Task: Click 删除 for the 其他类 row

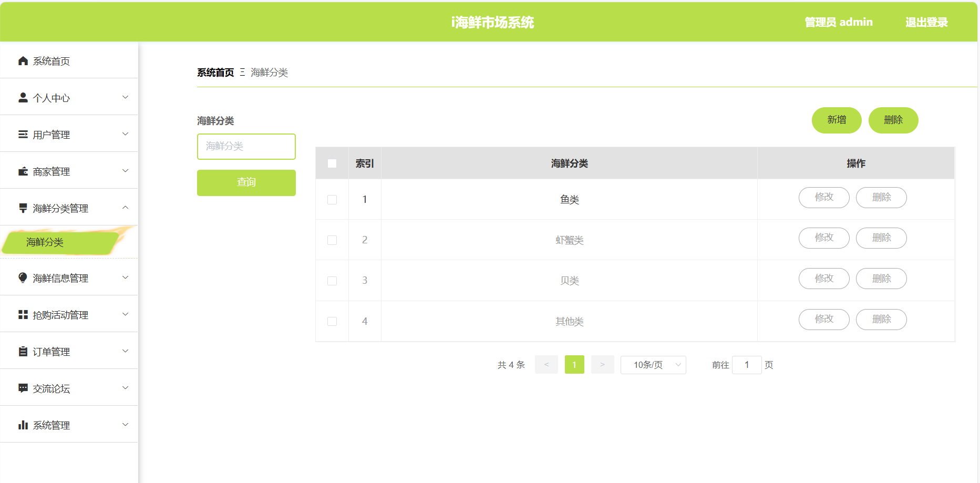Action: [881, 320]
